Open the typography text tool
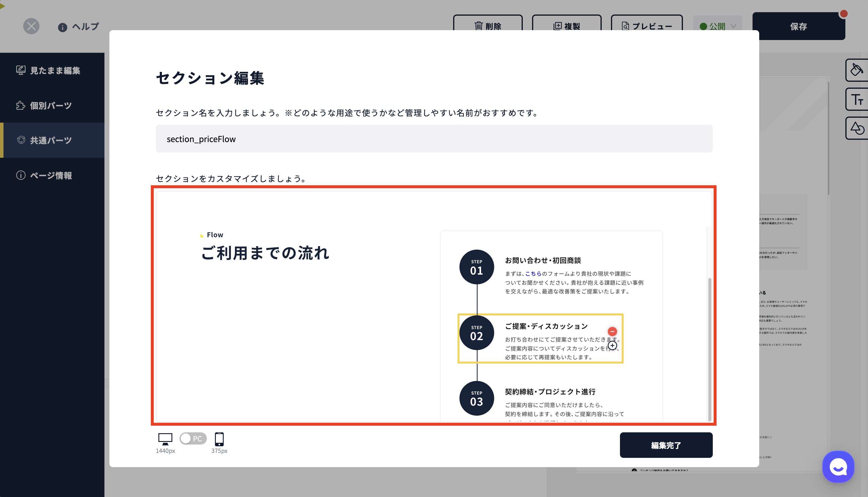 point(857,99)
